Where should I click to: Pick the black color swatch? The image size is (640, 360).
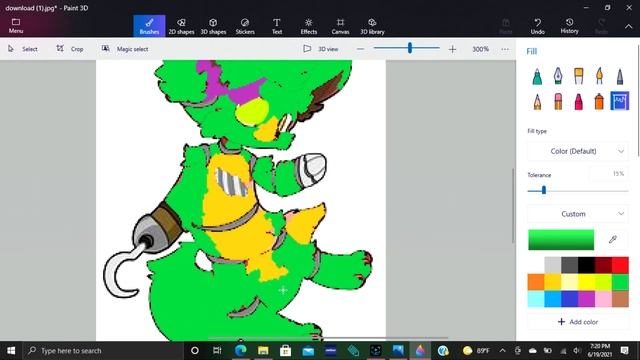(x=586, y=265)
